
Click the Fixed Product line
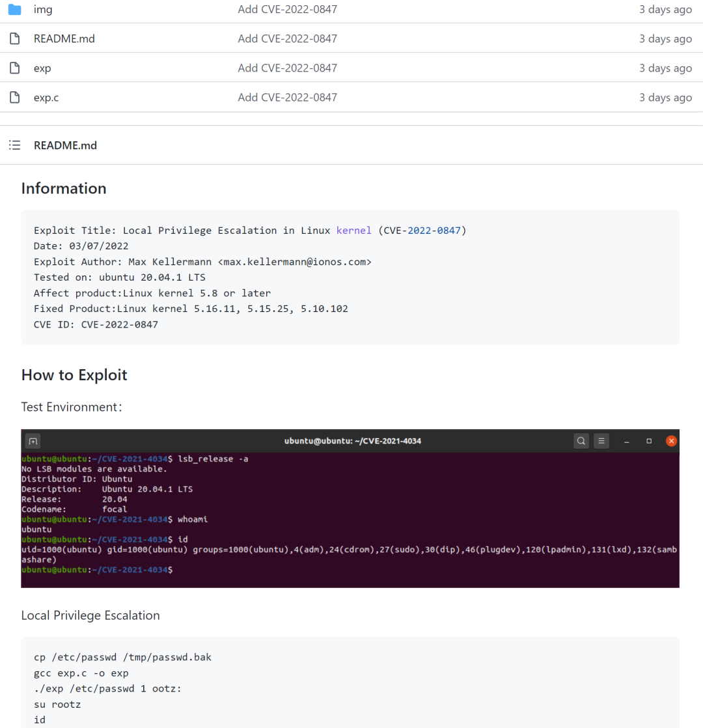191,309
